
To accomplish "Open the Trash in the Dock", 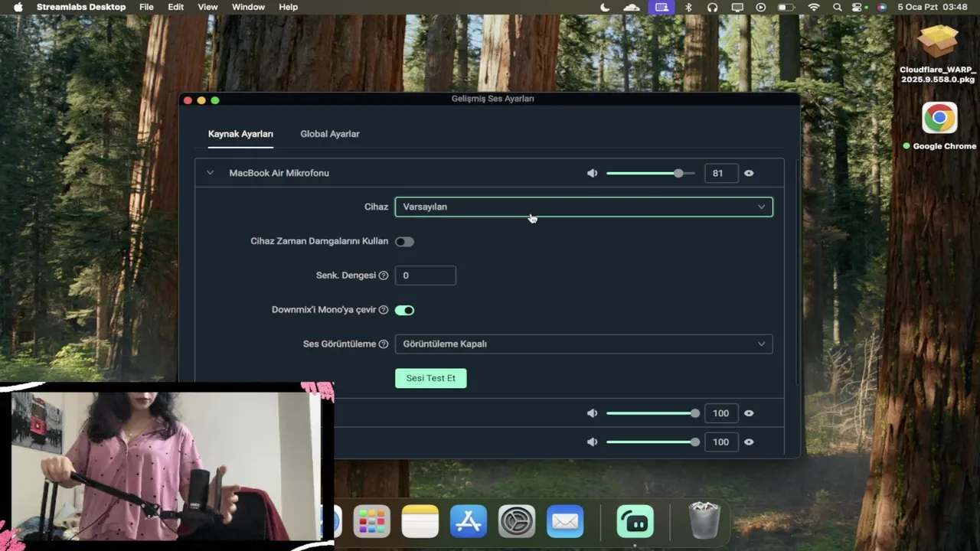I will tap(704, 520).
